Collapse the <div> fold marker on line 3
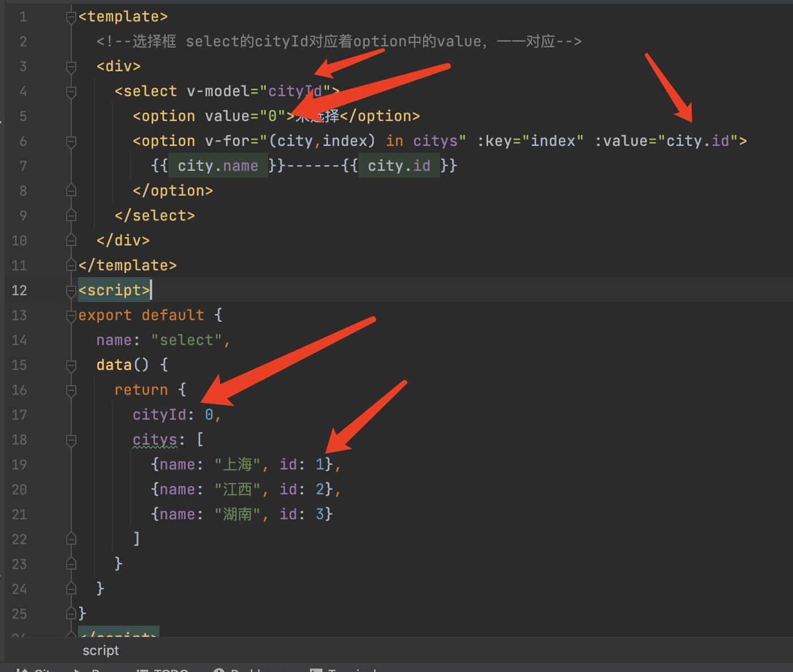The height and width of the screenshot is (672, 793). coord(71,67)
